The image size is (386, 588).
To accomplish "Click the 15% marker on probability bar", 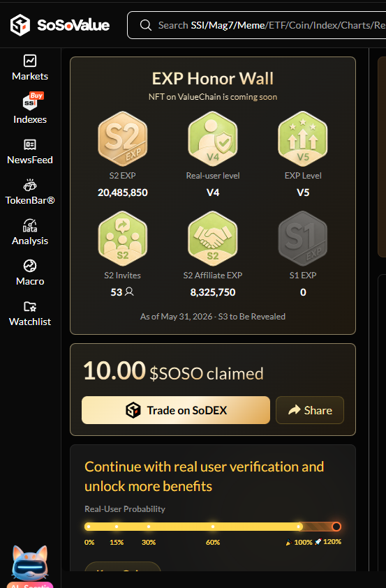I will [x=117, y=527].
